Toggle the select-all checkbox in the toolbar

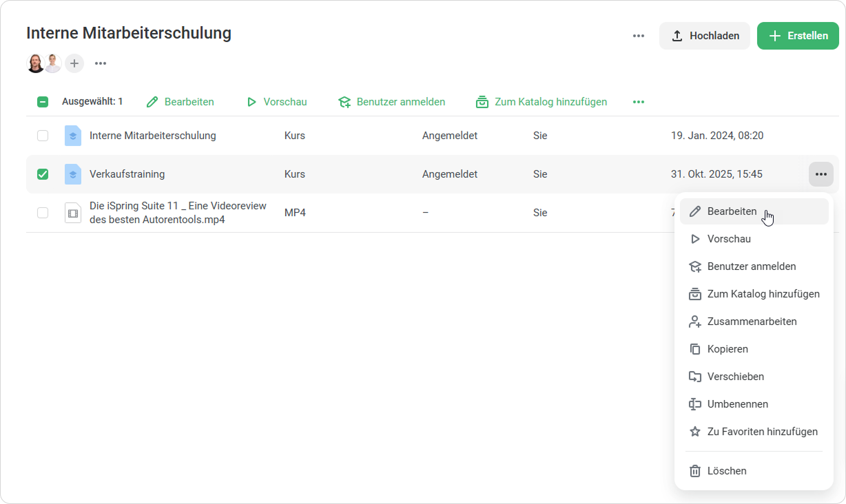[43, 102]
